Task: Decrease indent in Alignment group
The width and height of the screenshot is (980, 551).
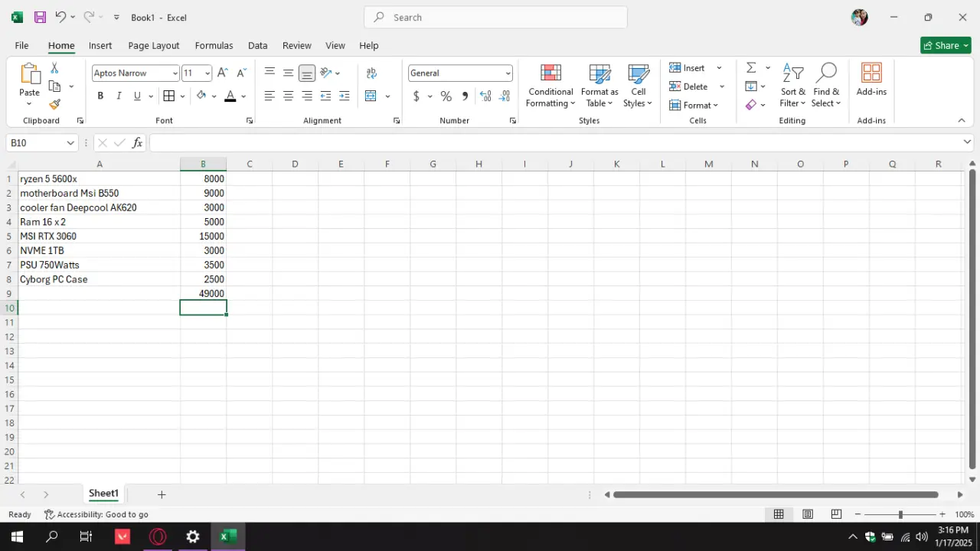Action: tap(325, 96)
